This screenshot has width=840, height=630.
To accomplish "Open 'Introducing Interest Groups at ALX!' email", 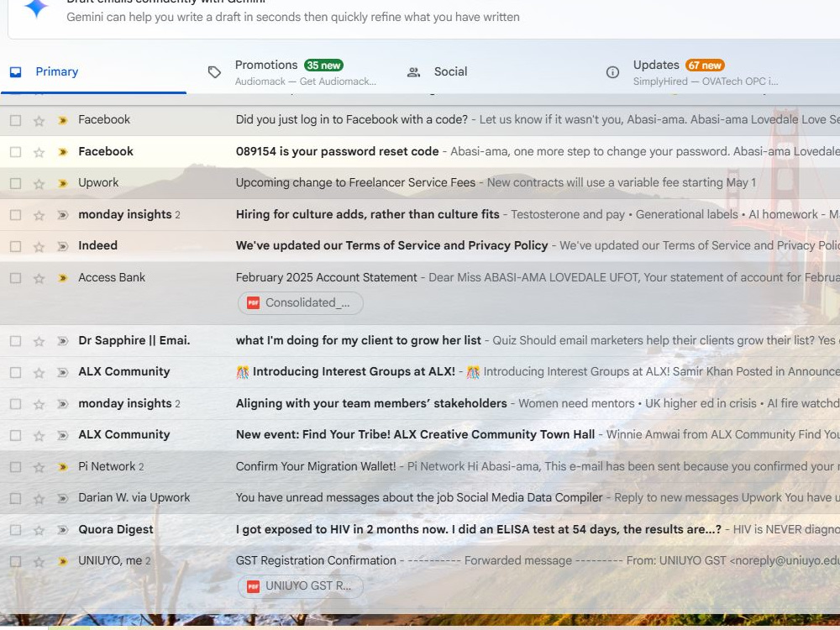I will [420, 372].
